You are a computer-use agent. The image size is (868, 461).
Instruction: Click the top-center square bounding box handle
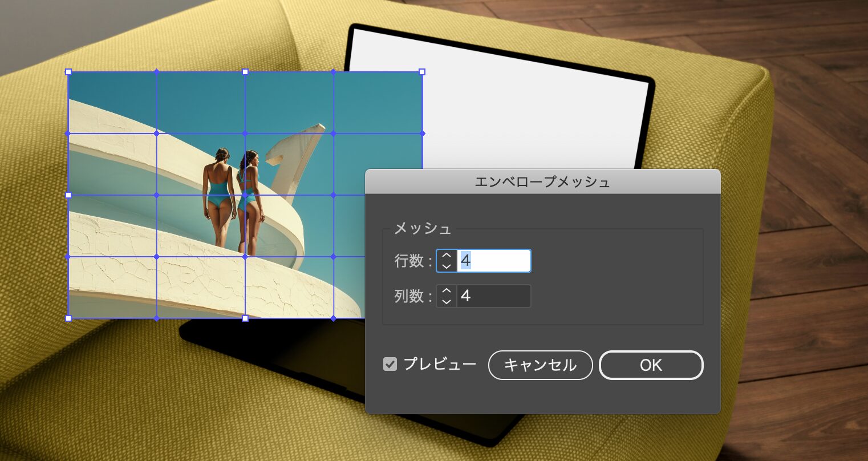pyautogui.click(x=245, y=72)
